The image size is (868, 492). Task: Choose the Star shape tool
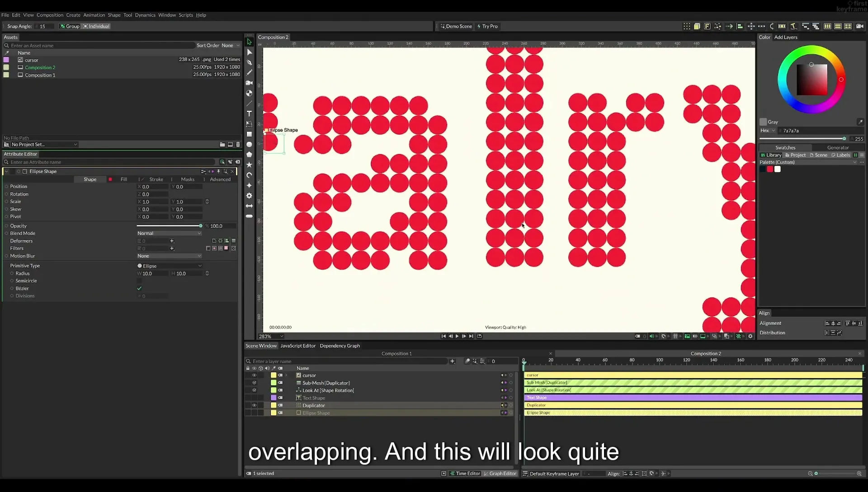249,165
